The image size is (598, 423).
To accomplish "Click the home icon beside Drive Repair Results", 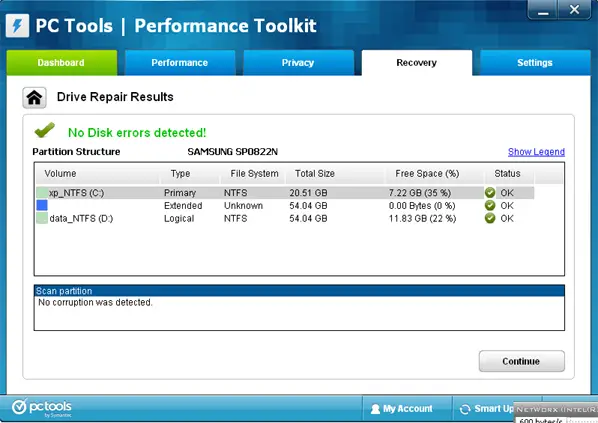I will (34, 98).
